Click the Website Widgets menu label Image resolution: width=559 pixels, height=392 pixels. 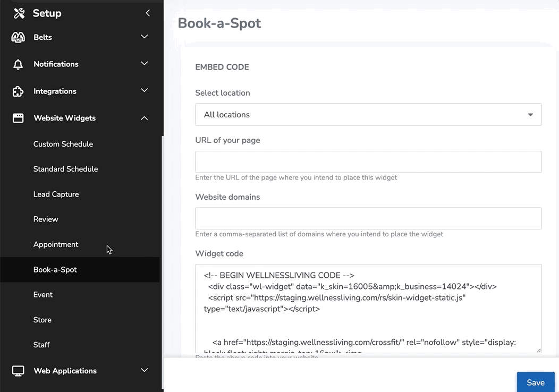tap(64, 118)
